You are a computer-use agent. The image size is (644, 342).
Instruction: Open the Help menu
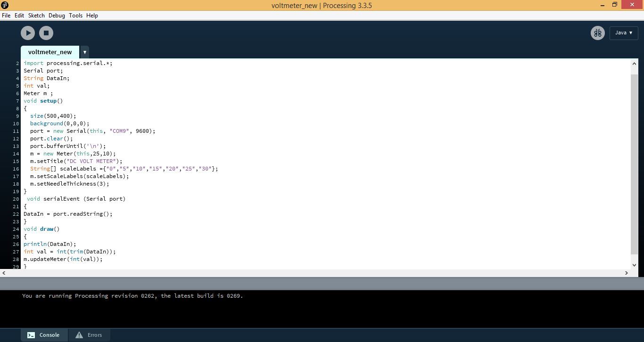click(x=92, y=16)
